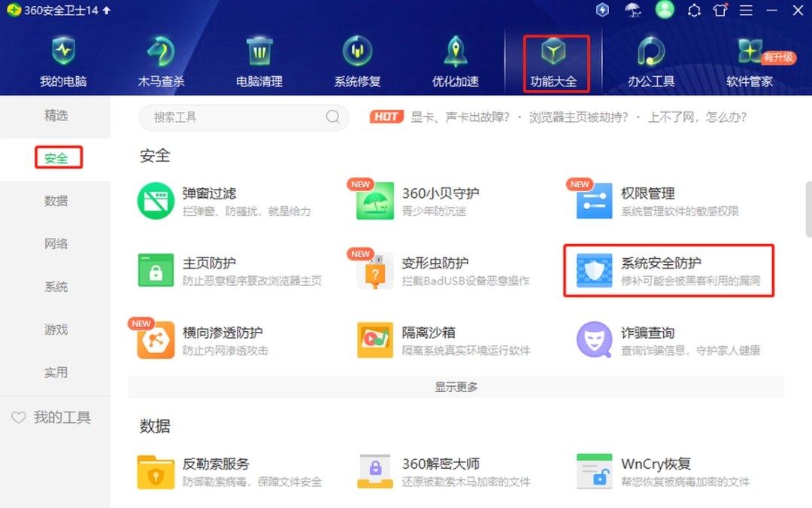The width and height of the screenshot is (812, 508).
Task: Expand more tools via 显示更多
Action: pyautogui.click(x=456, y=387)
